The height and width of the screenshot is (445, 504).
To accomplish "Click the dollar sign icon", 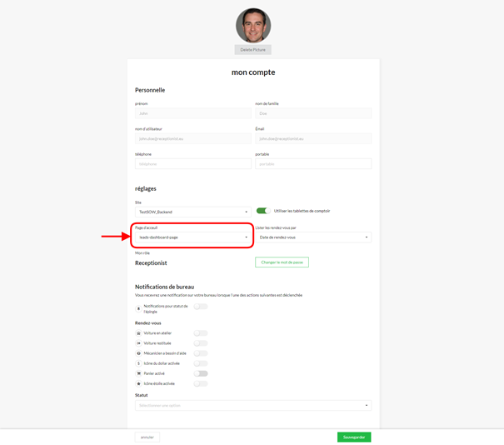I will 138,363.
